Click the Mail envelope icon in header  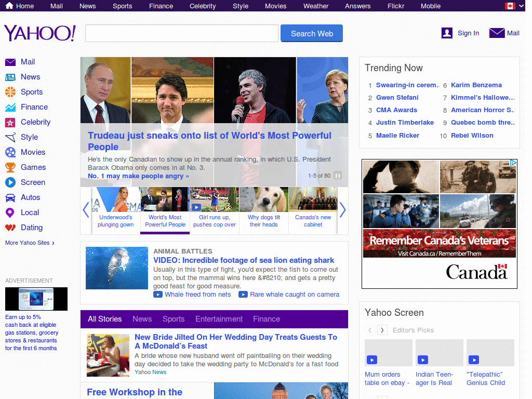tap(497, 33)
